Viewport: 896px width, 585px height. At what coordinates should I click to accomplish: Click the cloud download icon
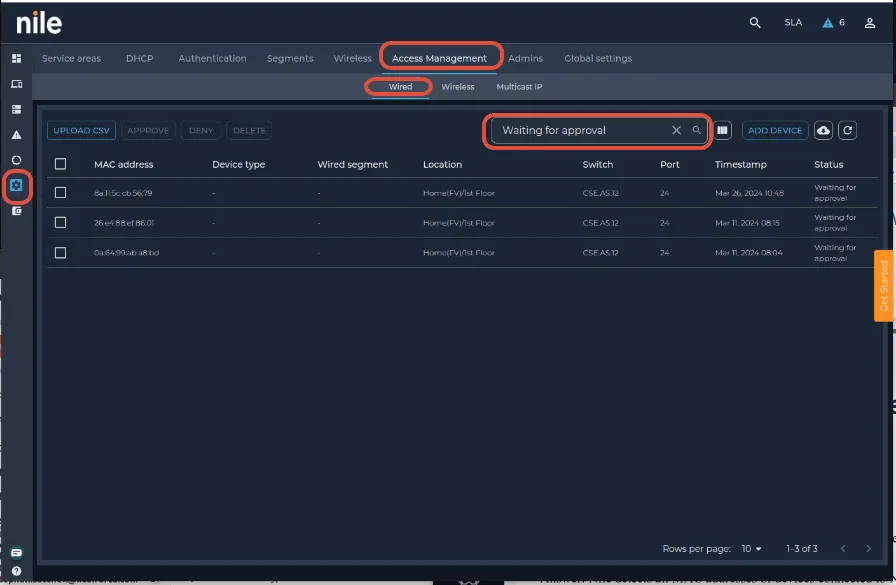pos(823,130)
